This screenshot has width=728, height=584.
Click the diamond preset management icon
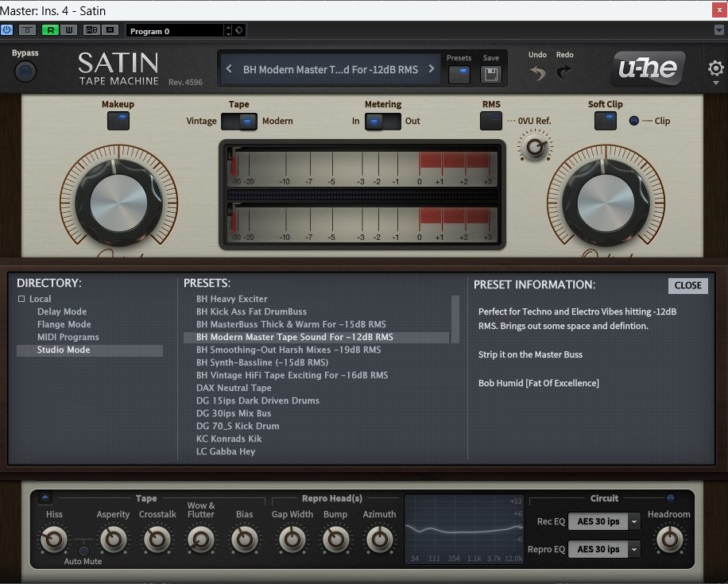tap(239, 30)
